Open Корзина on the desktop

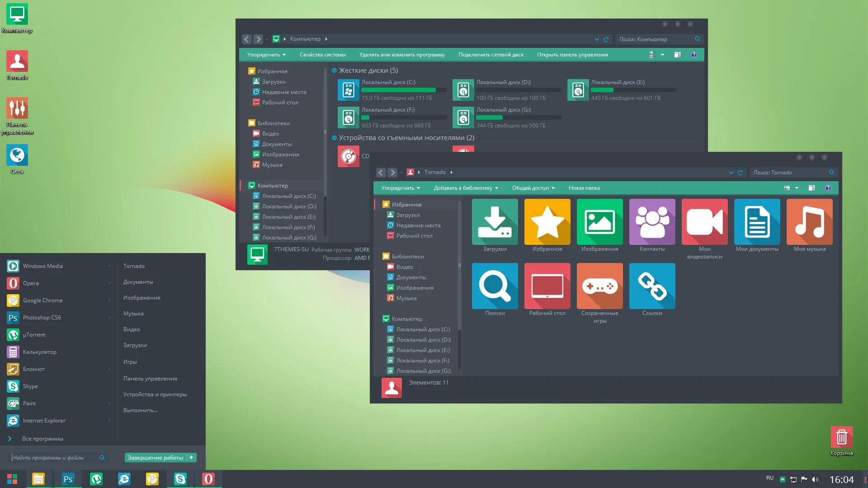tap(841, 436)
